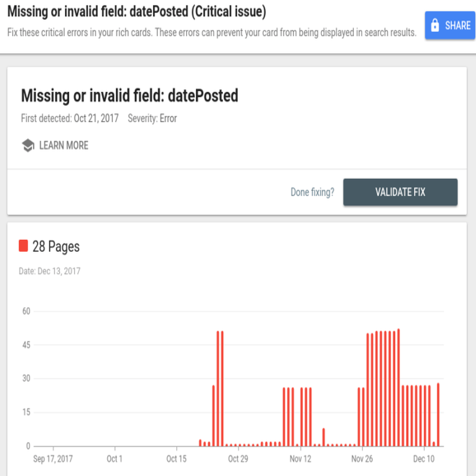This screenshot has width=476, height=476.
Task: Click the Oct 29 axis label
Action: (x=238, y=459)
